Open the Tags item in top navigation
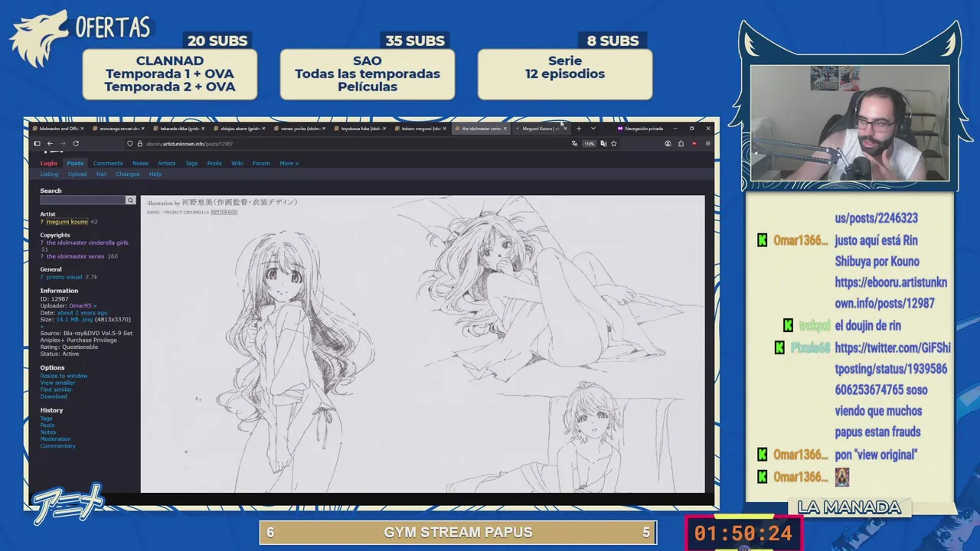The width and height of the screenshot is (980, 551). (191, 163)
